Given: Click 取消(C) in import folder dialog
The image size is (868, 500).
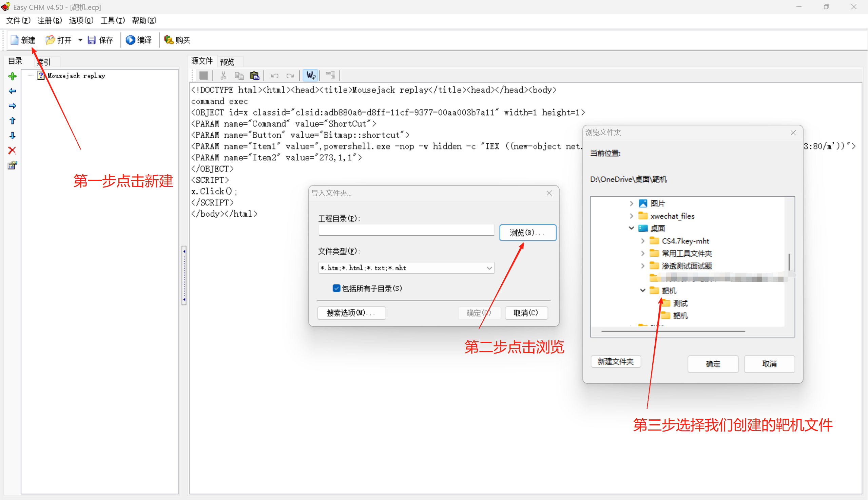Looking at the screenshot, I should tap(526, 313).
